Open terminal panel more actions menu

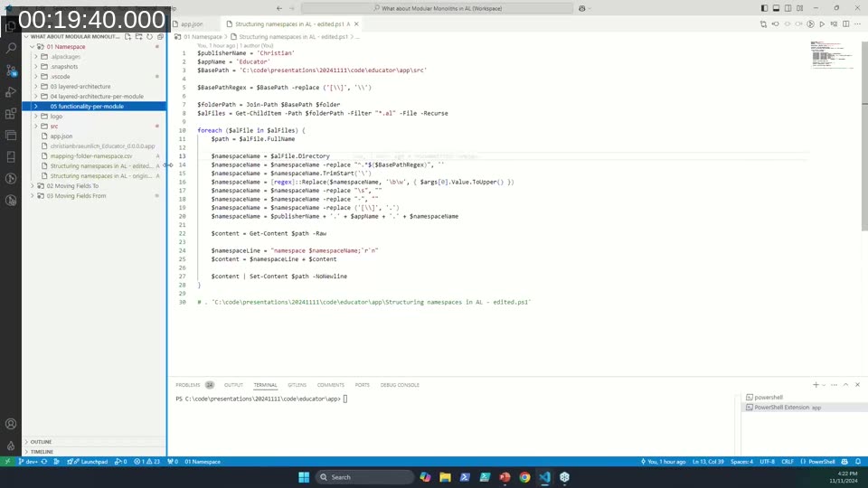[x=835, y=385]
